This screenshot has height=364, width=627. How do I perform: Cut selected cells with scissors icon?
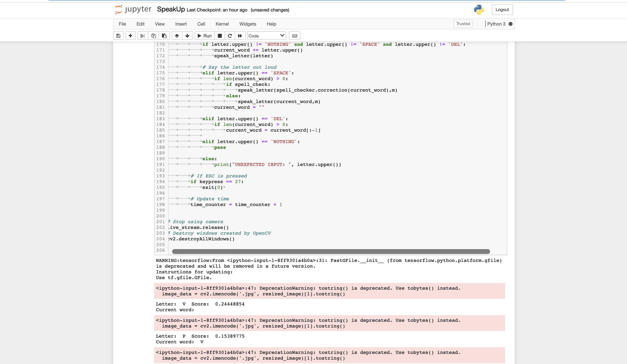click(143, 36)
